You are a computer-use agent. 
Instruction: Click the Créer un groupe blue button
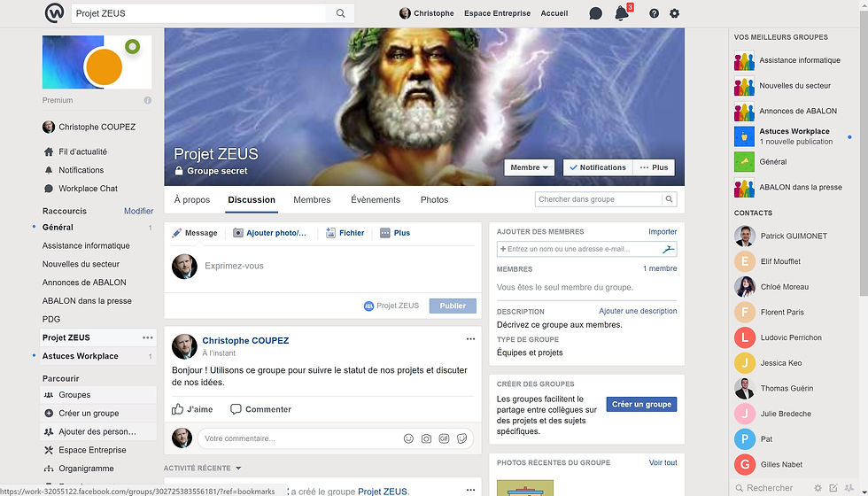tap(641, 404)
